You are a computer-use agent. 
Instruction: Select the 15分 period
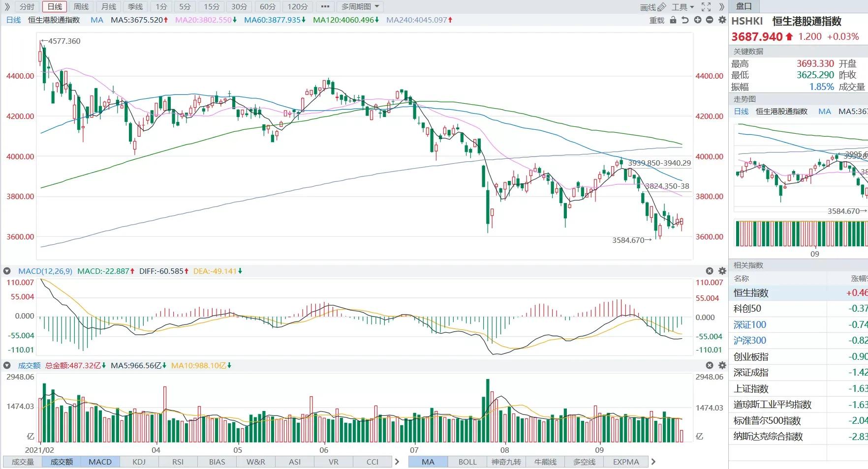212,7
